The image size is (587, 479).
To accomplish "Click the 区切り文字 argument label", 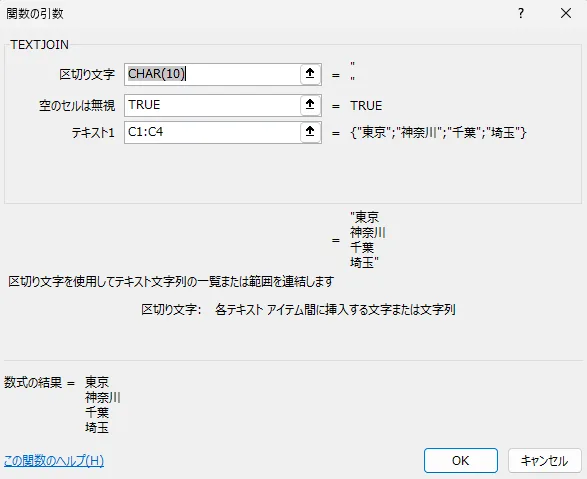I will 87,74.
